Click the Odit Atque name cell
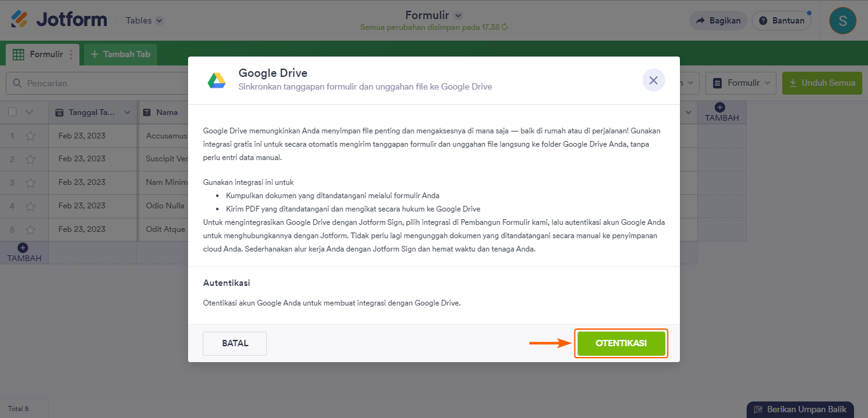The width and height of the screenshot is (868, 418). [163, 229]
